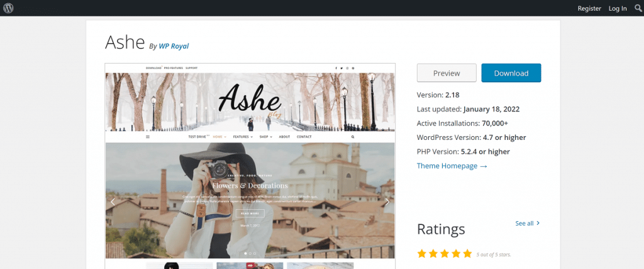Viewport: 644px width, 269px height.
Task: Click the right slider arrow in the screenshot
Action: coord(387,202)
